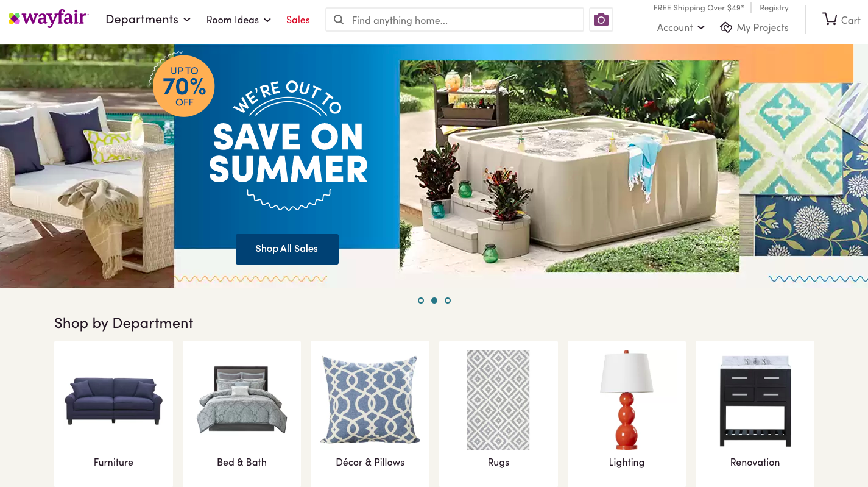Click the 70% off orange badge
The height and width of the screenshot is (487, 868).
click(x=184, y=87)
